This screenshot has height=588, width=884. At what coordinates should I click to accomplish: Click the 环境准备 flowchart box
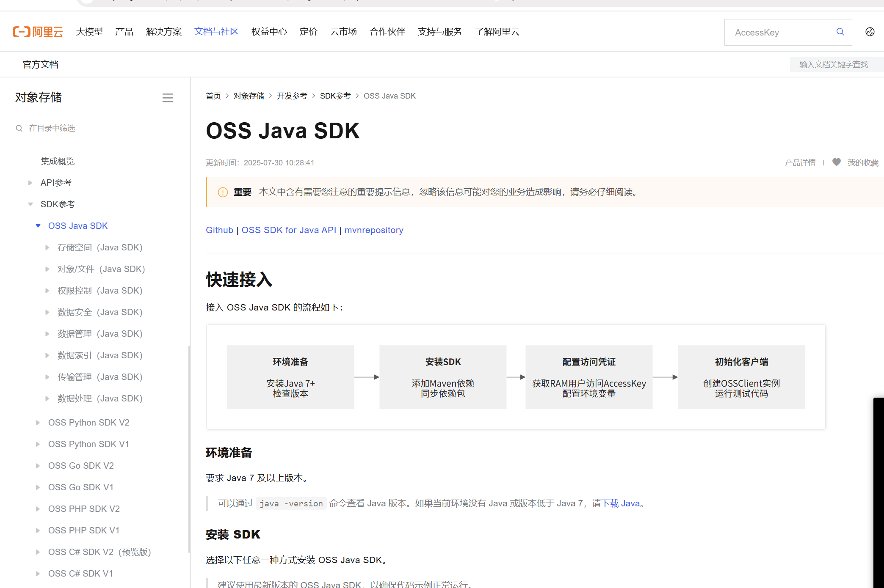290,377
